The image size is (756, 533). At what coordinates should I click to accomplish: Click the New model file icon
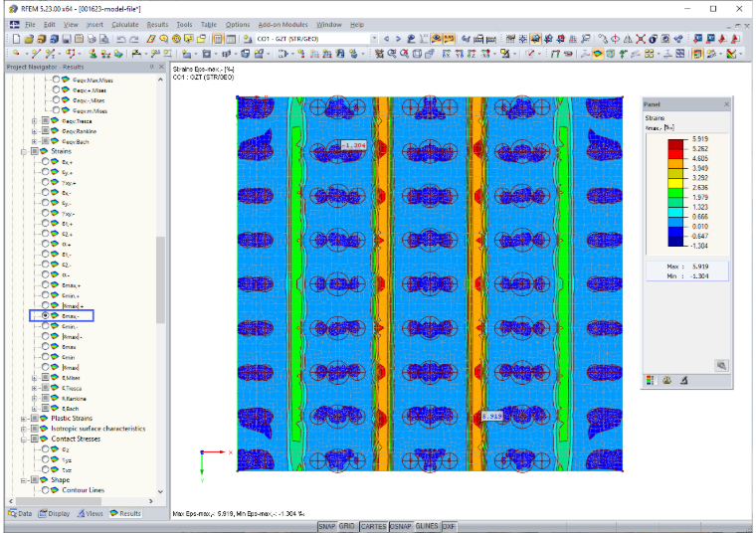[16, 39]
